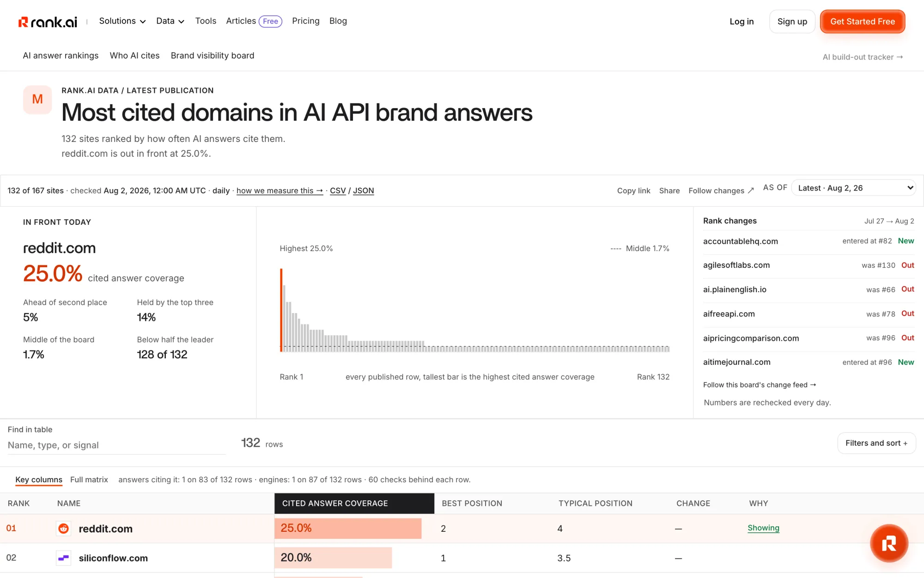Click ai.plainenglish.io in Rank changes
Image resolution: width=924 pixels, height=578 pixels.
tap(735, 289)
